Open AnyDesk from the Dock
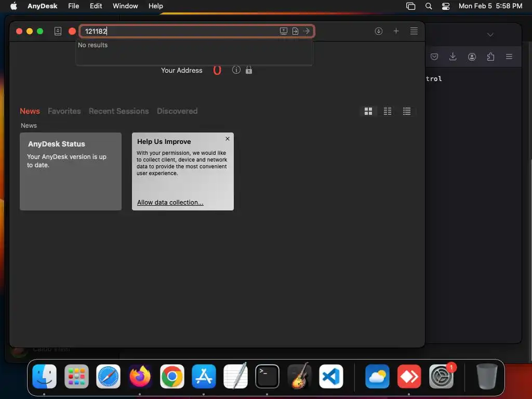This screenshot has width=532, height=399. 409,376
